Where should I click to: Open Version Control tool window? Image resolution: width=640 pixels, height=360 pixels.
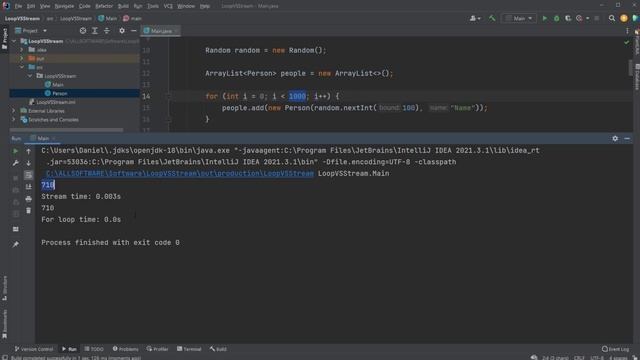pos(34,349)
